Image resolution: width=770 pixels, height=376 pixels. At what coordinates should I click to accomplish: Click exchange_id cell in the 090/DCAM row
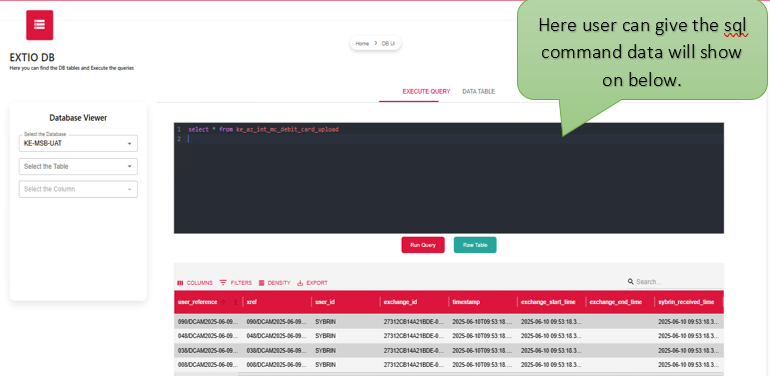tap(414, 322)
